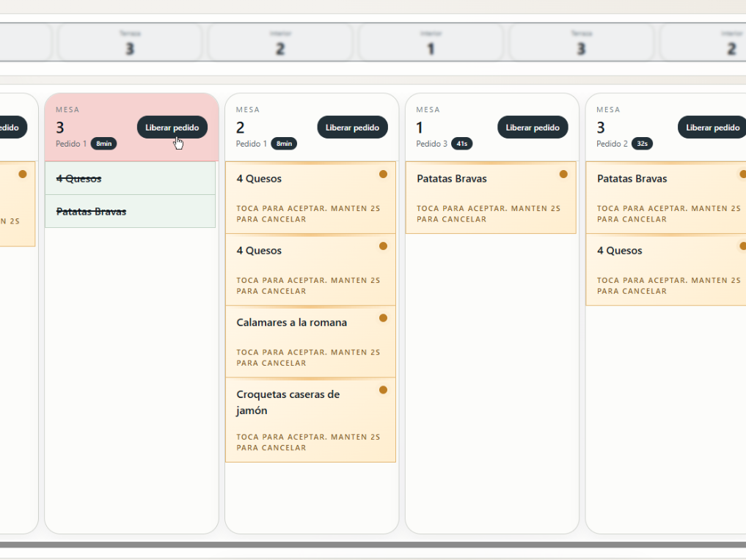The width and height of the screenshot is (746, 560).
Task: Accept Patatas Bravas in Mesa 1 order
Action: click(x=490, y=198)
